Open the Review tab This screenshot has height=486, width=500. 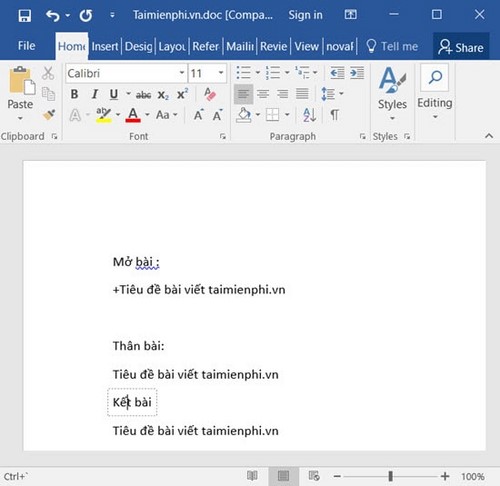(273, 46)
